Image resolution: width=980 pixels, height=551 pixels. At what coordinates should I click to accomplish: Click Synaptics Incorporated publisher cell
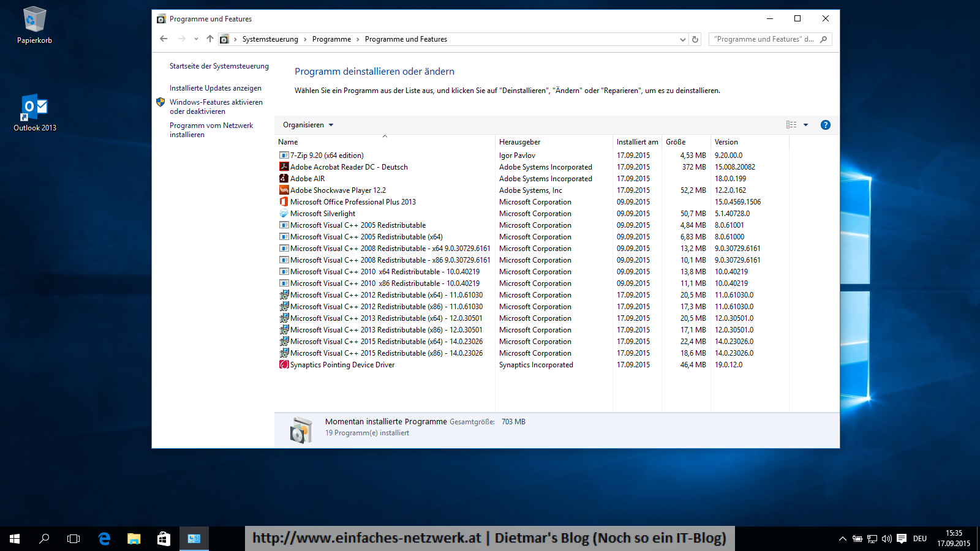[536, 365]
